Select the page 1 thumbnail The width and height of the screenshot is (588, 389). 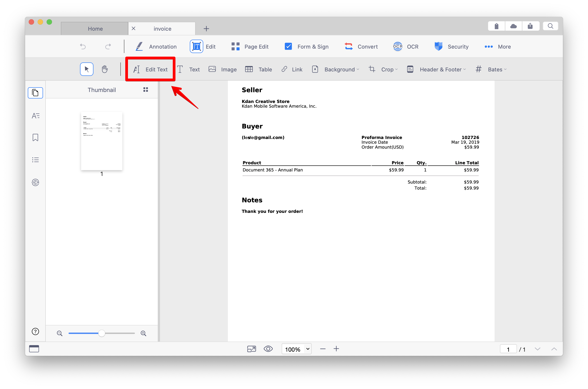[102, 141]
